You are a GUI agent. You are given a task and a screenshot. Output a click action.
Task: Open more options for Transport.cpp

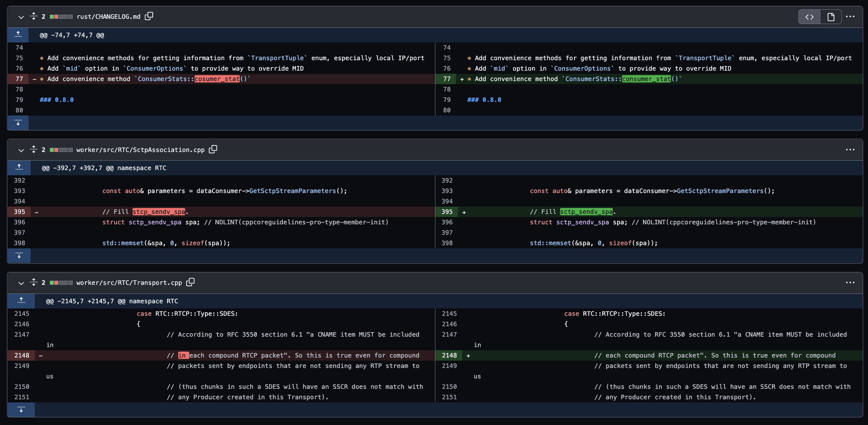(x=850, y=282)
